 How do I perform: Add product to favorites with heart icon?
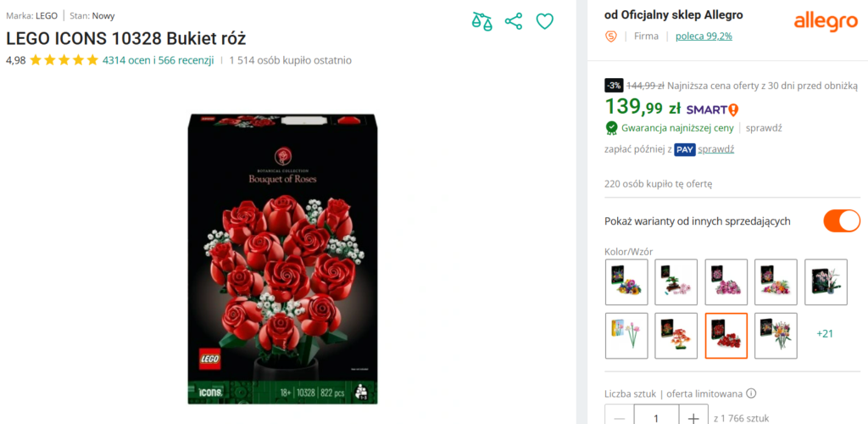click(x=545, y=21)
